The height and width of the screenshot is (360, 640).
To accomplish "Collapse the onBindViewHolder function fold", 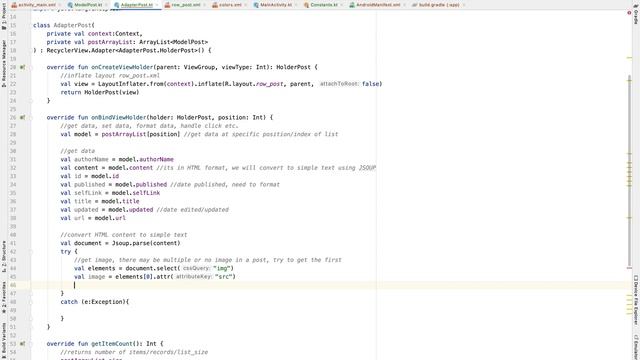I will (x=31, y=117).
